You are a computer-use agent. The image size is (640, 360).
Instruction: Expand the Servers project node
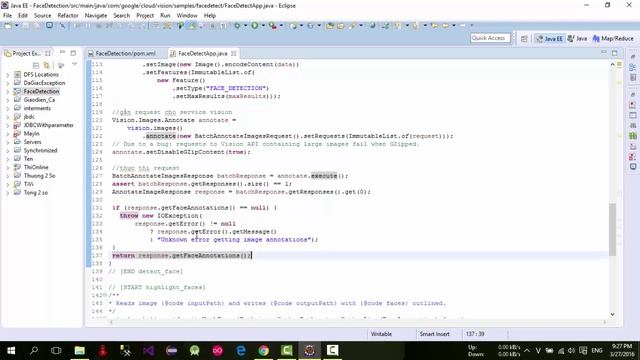coord(7,142)
